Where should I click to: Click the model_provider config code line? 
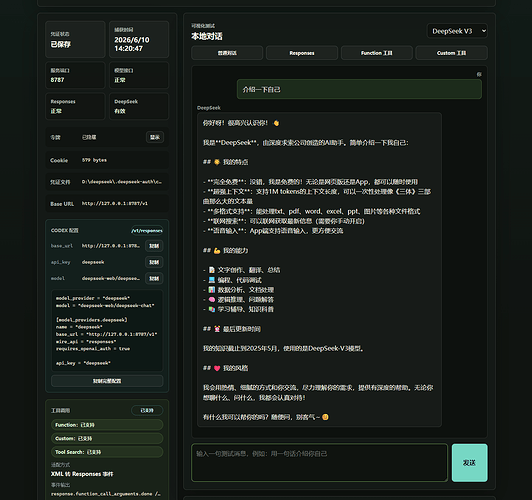93,298
